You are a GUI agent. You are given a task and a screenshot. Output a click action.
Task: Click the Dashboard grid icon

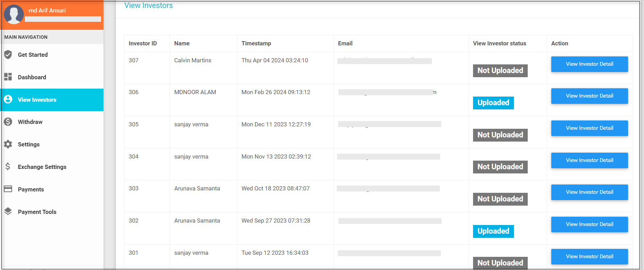click(x=8, y=77)
